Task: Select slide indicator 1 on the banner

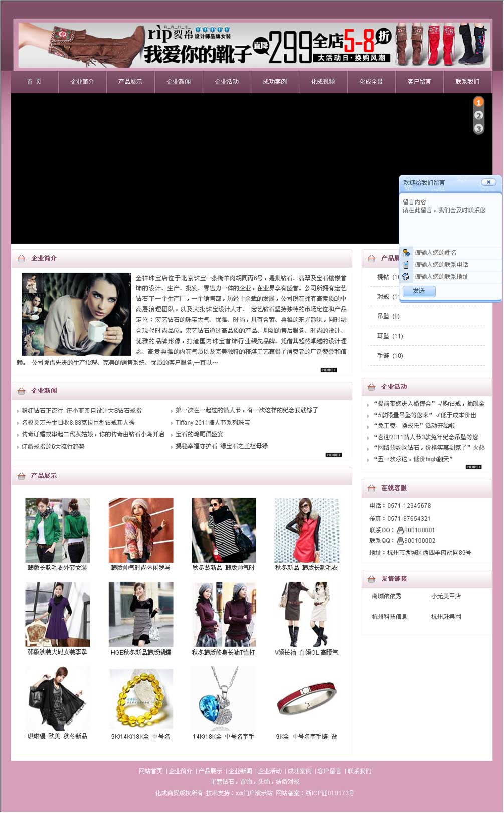Action: (x=478, y=103)
